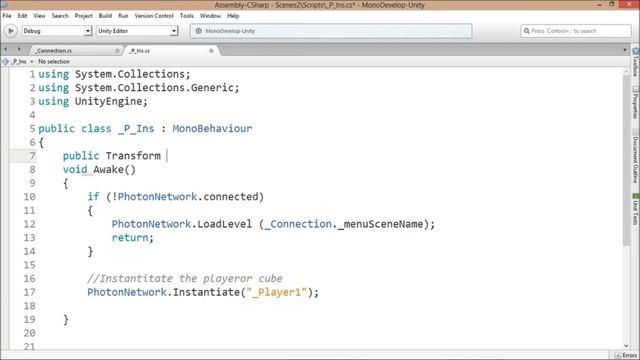Open the Properties side pad
This screenshot has width=640, height=360.
pyautogui.click(x=635, y=102)
